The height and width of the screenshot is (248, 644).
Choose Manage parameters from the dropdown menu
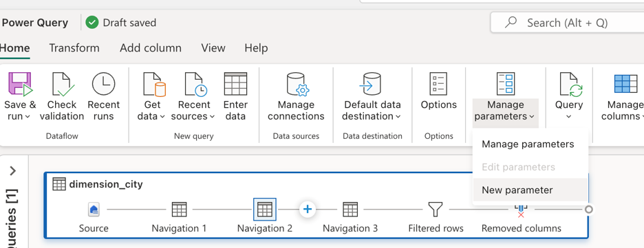click(530, 144)
